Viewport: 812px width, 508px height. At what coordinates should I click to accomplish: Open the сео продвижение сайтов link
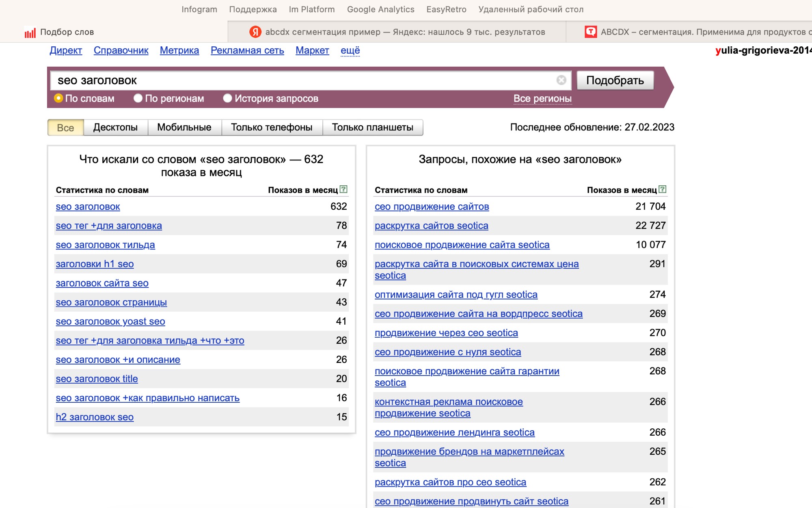tap(432, 206)
